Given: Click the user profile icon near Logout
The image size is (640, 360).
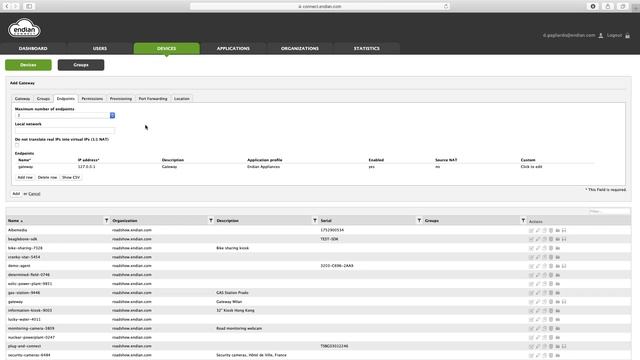Looking at the screenshot, I should (x=601, y=36).
